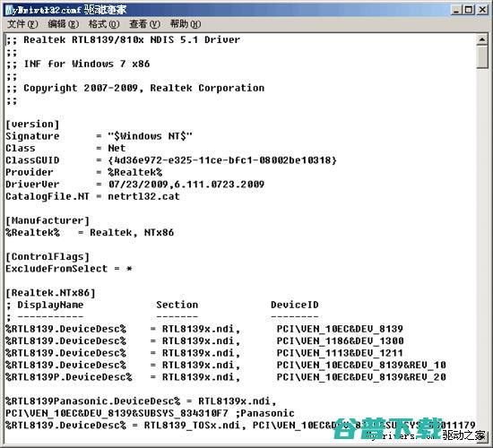This screenshot has height=448, width=493.
Task: Click the DriverVer value '07/23/2009,6.111.0723.2009'
Action: 186,185
